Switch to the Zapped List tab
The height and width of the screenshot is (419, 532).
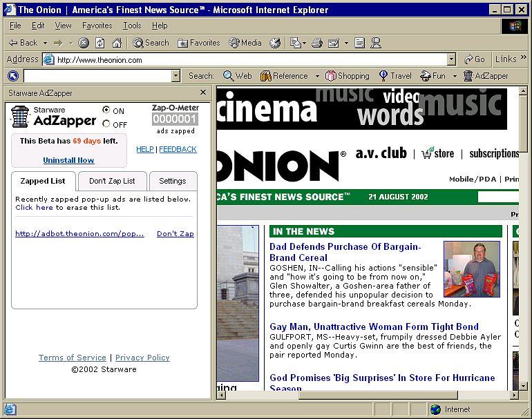click(43, 181)
